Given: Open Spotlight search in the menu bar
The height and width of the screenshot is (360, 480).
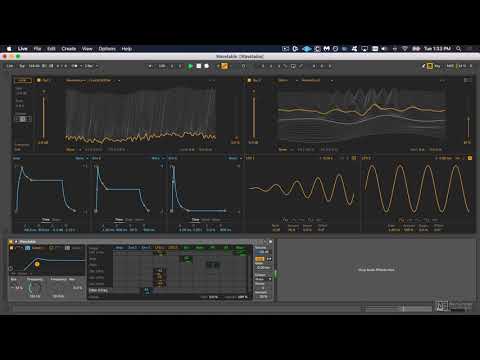Looking at the screenshot, I should 459,49.
